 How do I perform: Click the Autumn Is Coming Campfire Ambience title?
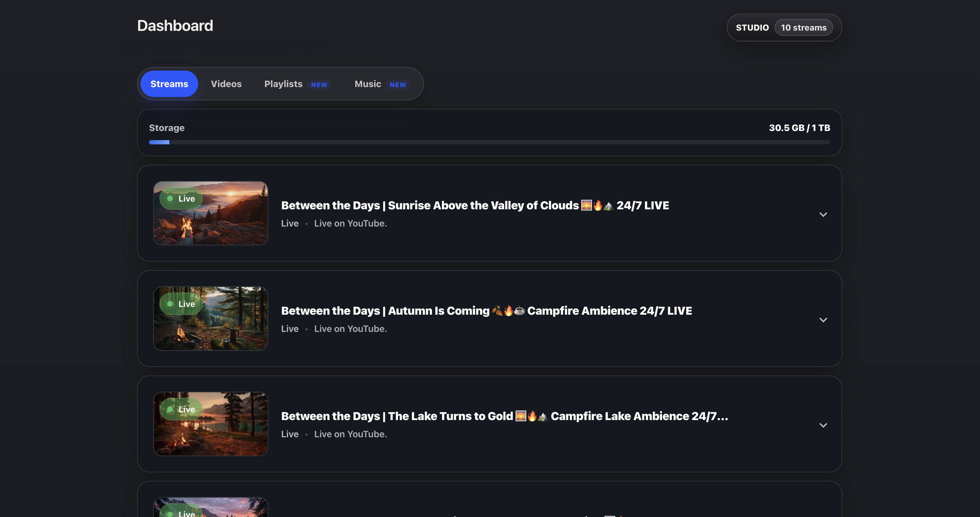486,311
